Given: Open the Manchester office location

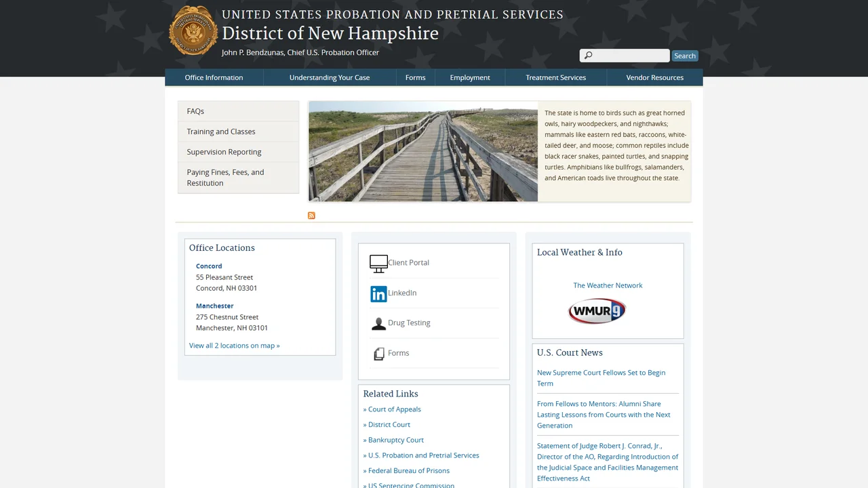Looking at the screenshot, I should [214, 306].
